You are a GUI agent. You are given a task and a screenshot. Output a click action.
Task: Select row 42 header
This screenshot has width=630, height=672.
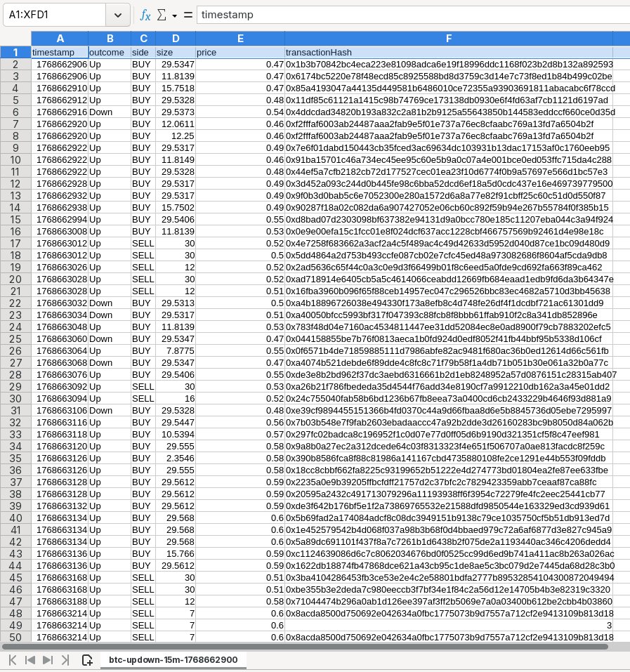pyautogui.click(x=15, y=542)
